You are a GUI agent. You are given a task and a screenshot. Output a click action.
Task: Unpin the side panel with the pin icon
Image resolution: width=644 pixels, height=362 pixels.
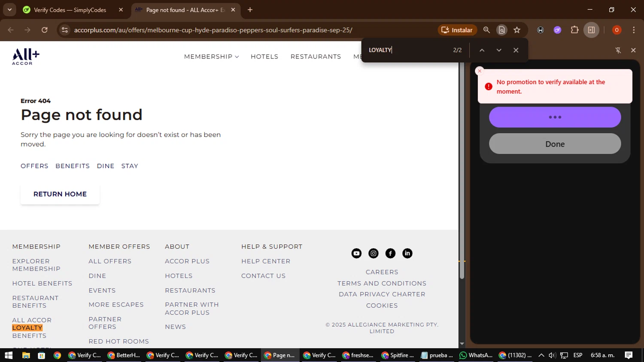point(618,50)
